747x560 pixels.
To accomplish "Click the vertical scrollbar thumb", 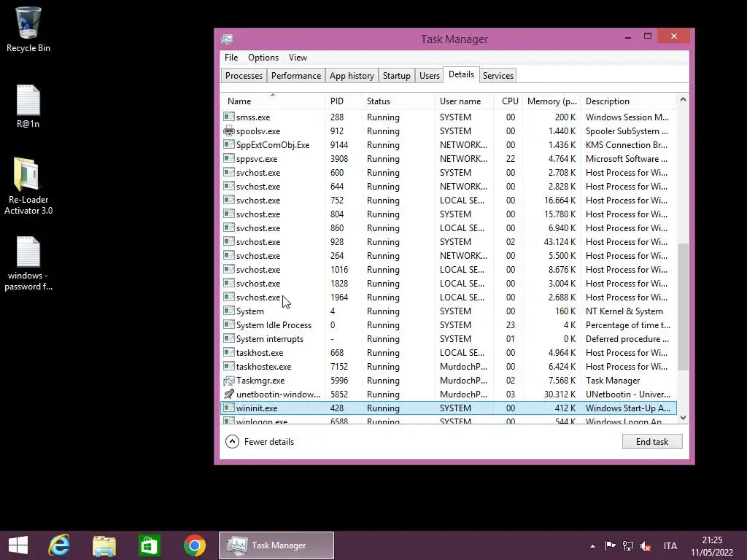I will pos(683,307).
